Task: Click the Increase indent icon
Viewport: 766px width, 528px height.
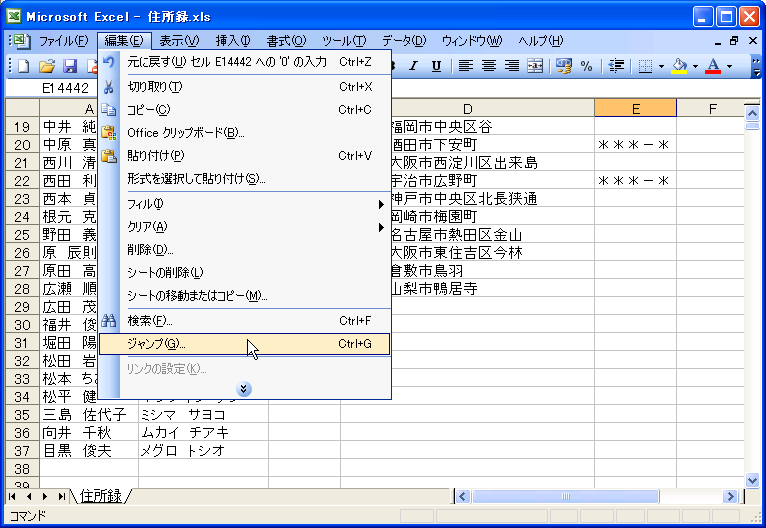Action: pos(617,66)
